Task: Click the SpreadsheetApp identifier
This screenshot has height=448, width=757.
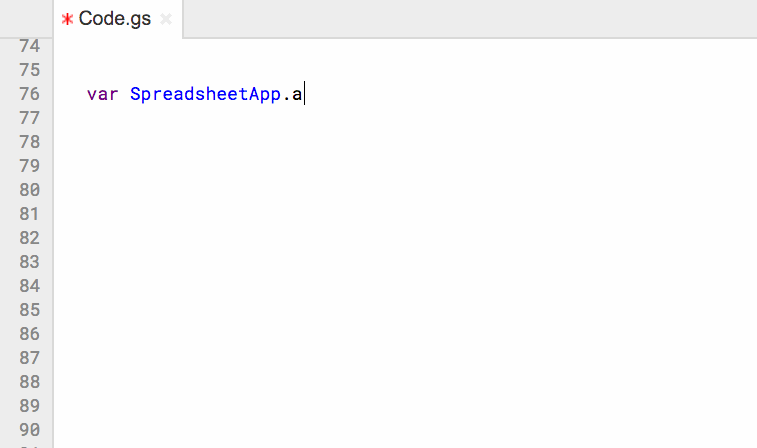Action: (x=205, y=94)
